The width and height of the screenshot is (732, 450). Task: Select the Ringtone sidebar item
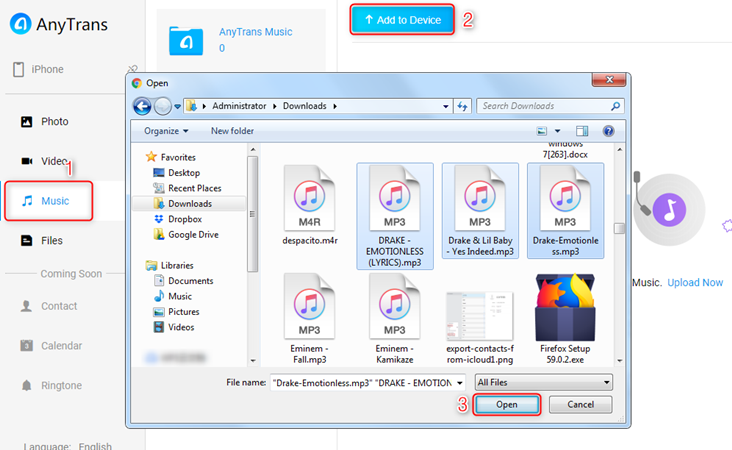click(x=51, y=385)
